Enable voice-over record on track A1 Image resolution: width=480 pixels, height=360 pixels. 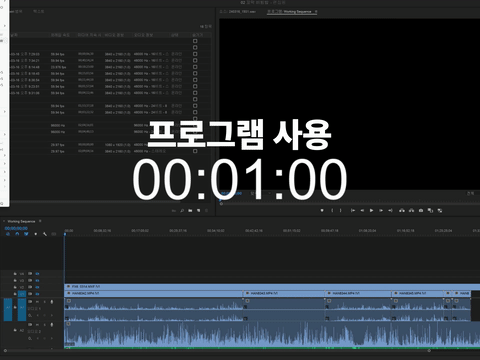pyautogui.click(x=52, y=302)
